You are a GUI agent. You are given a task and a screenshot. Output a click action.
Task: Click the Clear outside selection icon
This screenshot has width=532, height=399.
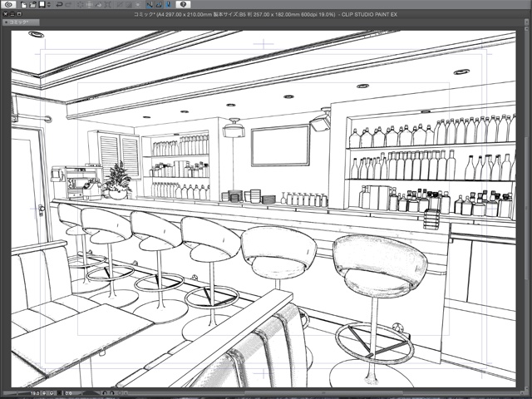[90, 5]
